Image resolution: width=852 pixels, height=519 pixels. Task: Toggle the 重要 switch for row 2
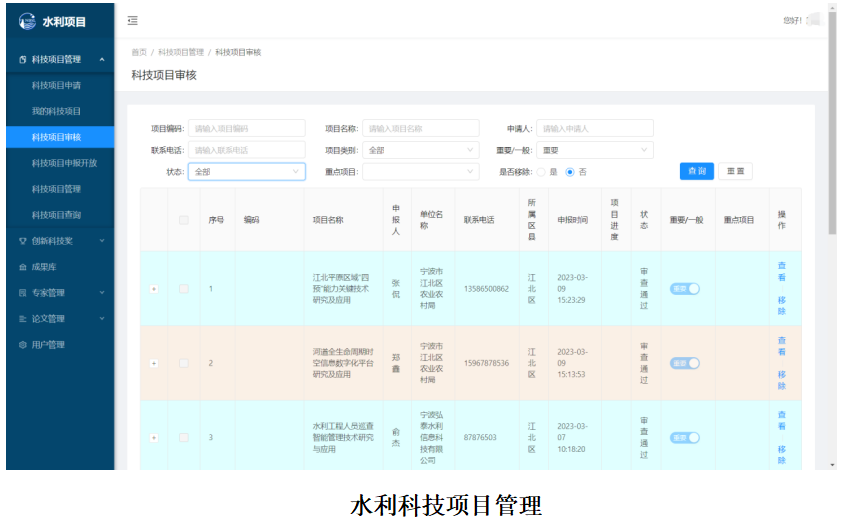685,363
